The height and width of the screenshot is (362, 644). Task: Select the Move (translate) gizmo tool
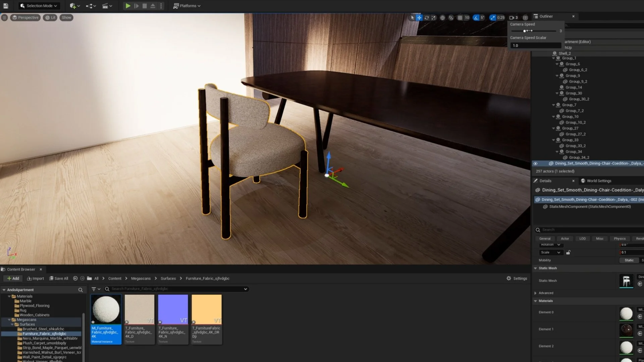tap(419, 17)
